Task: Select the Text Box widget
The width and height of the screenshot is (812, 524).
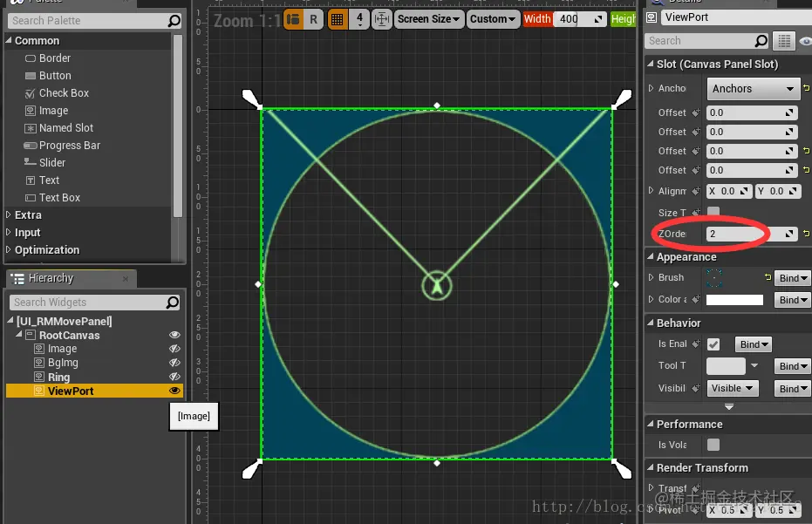Action: point(52,198)
